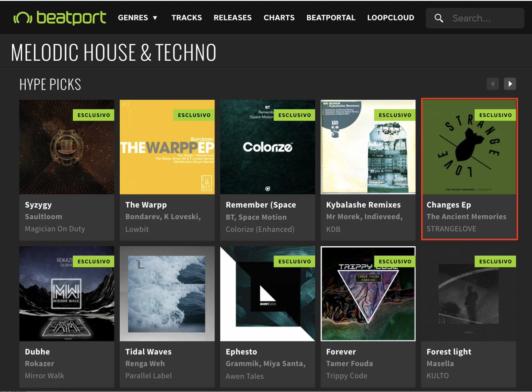Click Forest light release title

point(449,352)
